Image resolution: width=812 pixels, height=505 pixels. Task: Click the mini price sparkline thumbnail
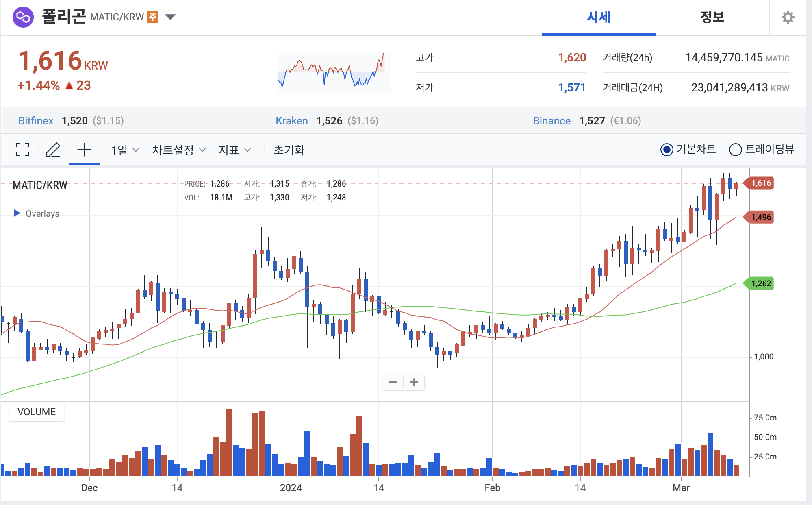[334, 72]
